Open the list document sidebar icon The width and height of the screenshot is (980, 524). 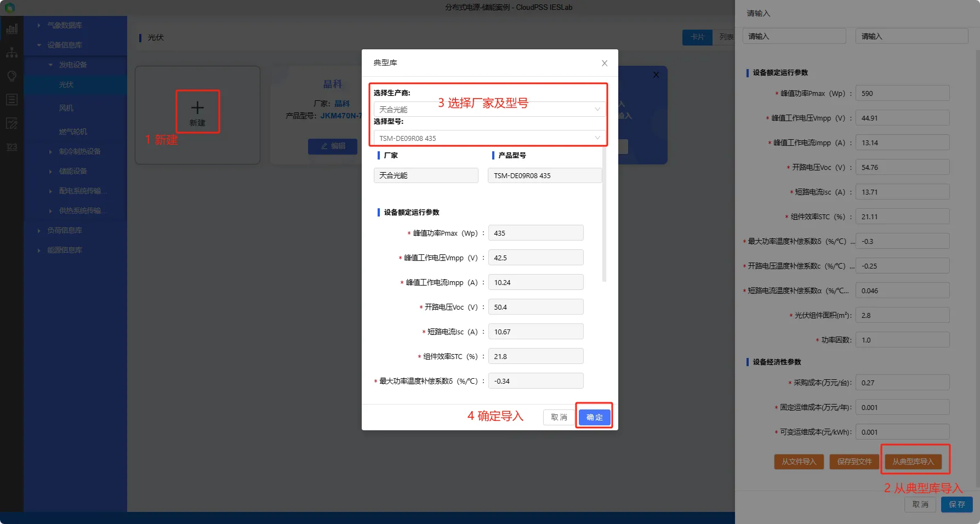[x=12, y=100]
